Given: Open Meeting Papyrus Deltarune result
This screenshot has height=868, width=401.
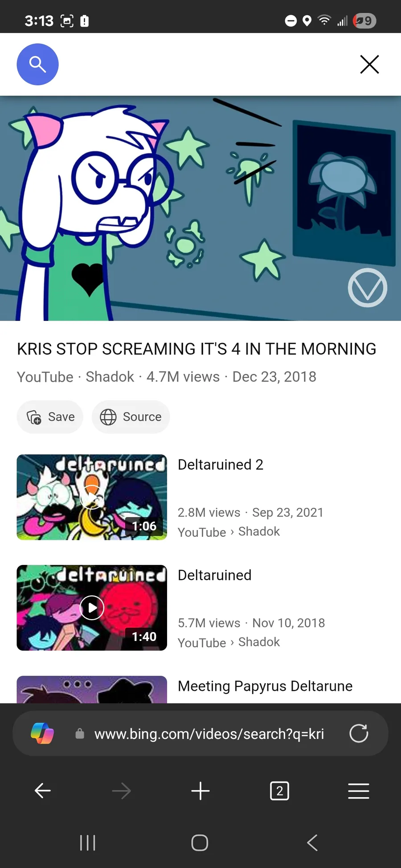Looking at the screenshot, I should 265,686.
